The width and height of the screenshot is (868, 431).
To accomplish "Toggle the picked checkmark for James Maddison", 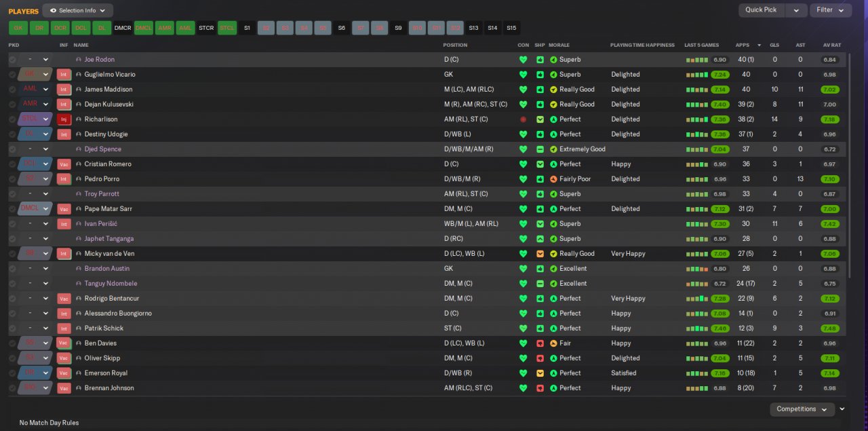I will click(x=12, y=90).
